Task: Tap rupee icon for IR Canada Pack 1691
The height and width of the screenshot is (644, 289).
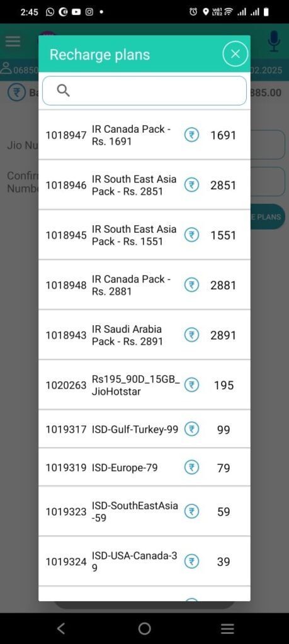Action: click(191, 135)
